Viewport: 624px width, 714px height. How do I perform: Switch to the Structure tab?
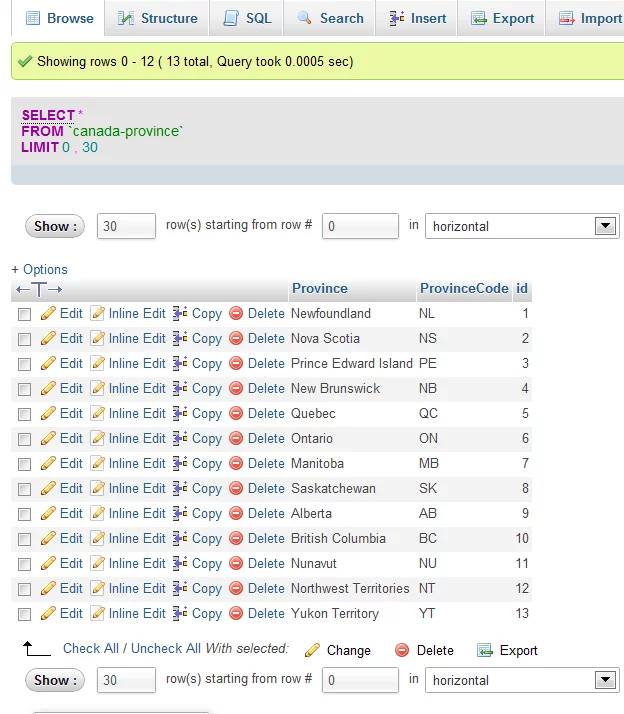point(157,18)
